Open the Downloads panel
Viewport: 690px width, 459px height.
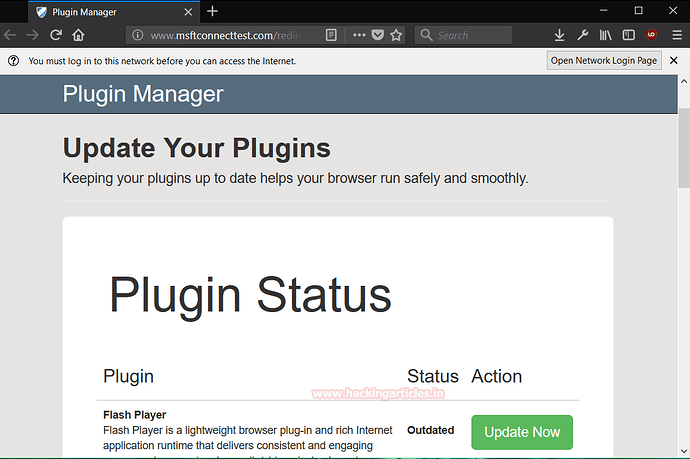point(559,35)
